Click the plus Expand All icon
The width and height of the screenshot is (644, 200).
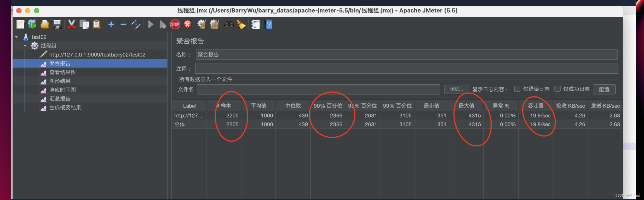click(x=111, y=25)
